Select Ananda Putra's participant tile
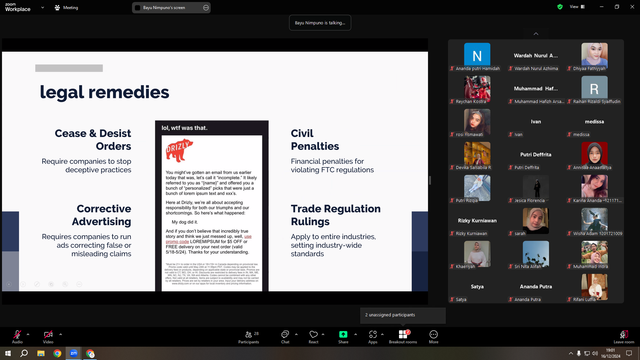This screenshot has width=640, height=360. pos(536,288)
